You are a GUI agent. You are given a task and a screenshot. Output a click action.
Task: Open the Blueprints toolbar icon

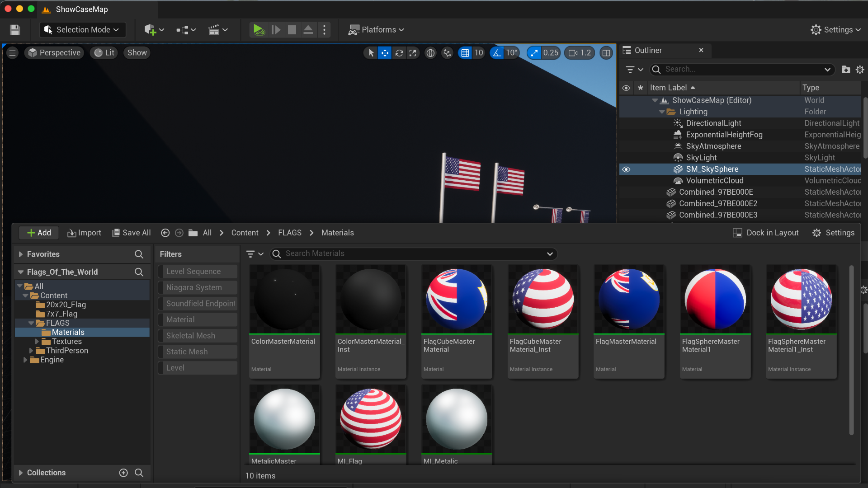tap(183, 29)
